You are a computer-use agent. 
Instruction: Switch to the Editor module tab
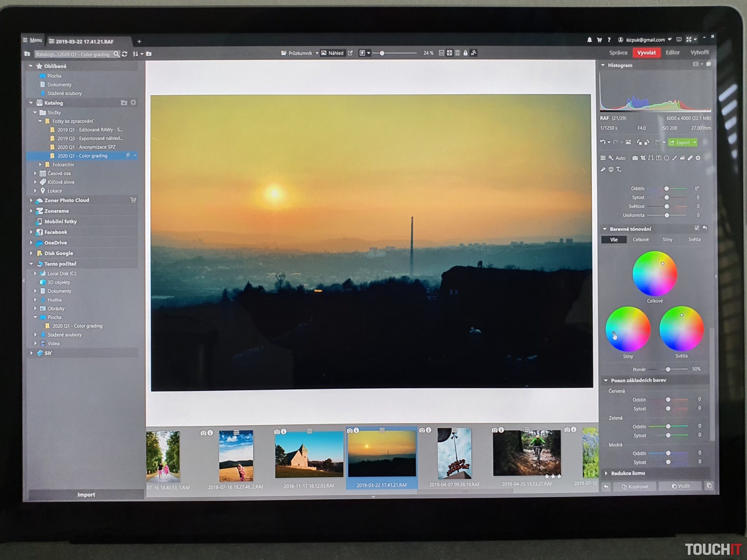672,53
